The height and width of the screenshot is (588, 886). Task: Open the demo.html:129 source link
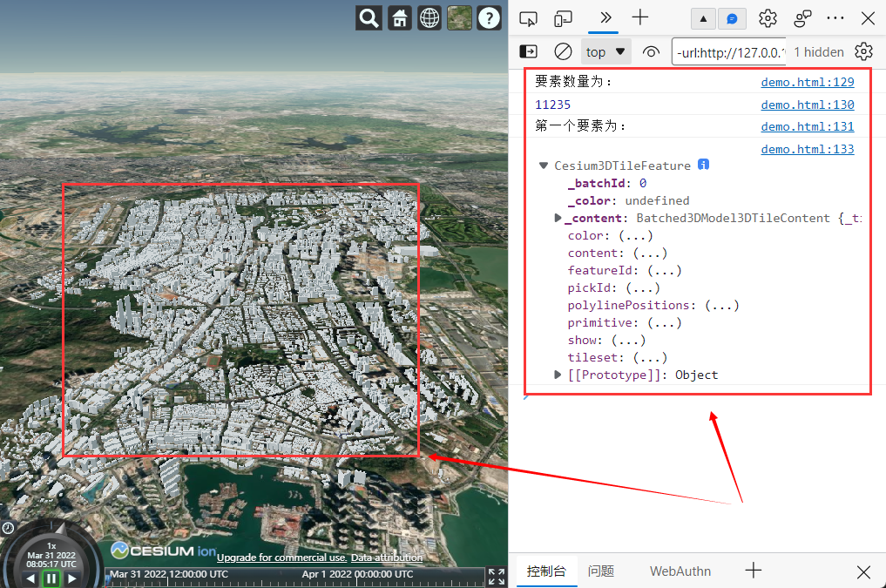pos(807,81)
